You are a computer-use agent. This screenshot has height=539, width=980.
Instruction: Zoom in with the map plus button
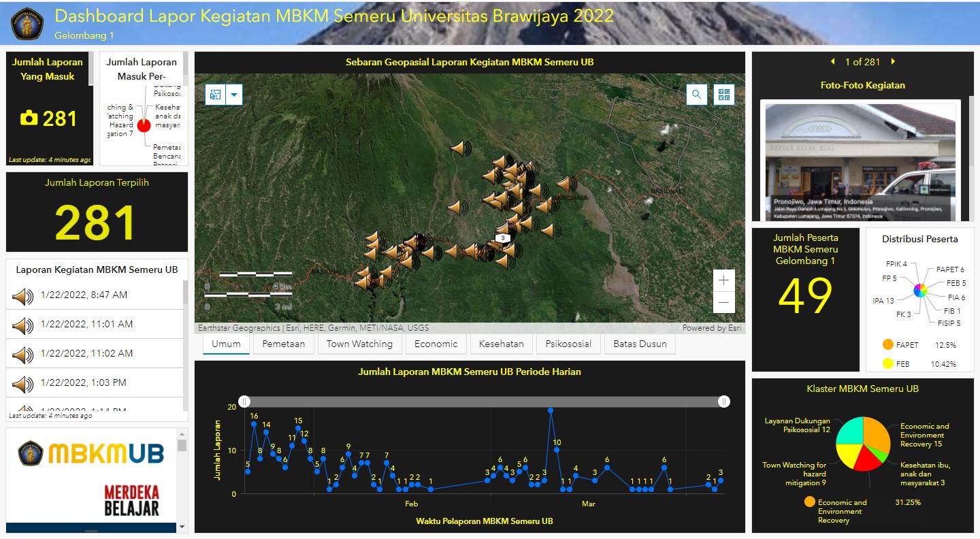723,280
